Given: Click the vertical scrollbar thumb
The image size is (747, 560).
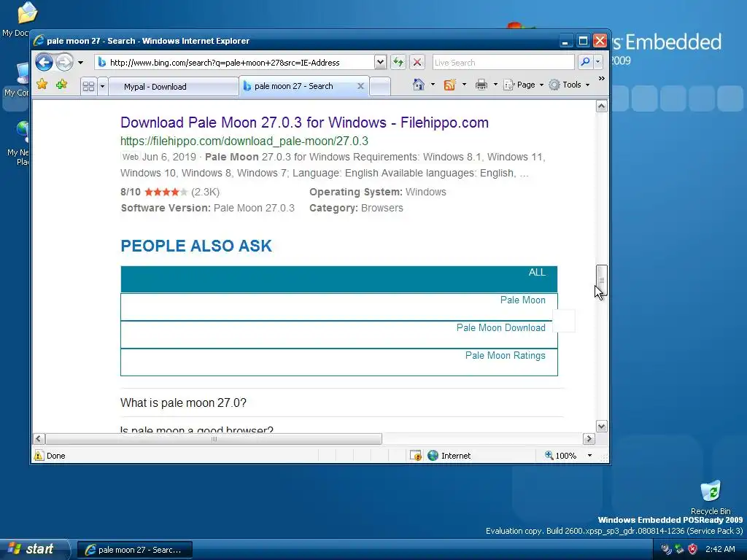Looking at the screenshot, I should pos(602,280).
